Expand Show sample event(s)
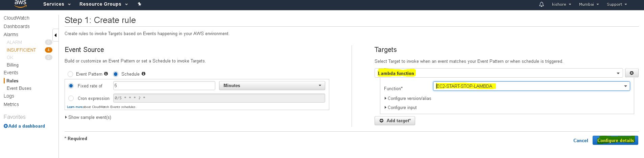644x158 pixels. click(x=89, y=117)
